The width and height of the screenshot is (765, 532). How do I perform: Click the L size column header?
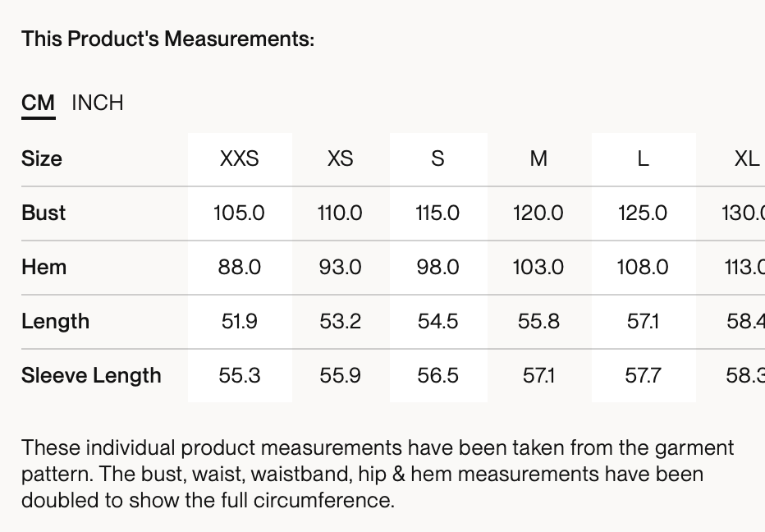(643, 158)
